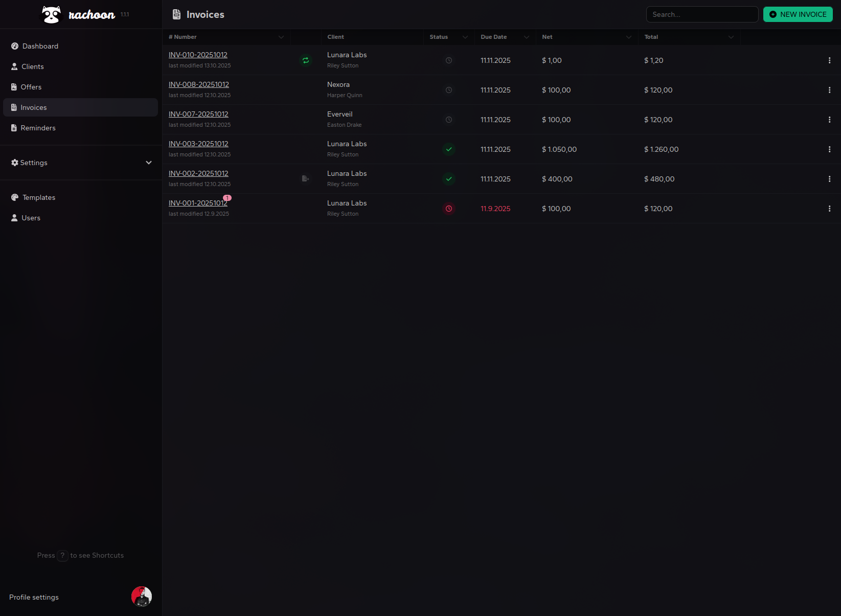
Task: Click the overdue status icon for INV-001
Action: 448,209
